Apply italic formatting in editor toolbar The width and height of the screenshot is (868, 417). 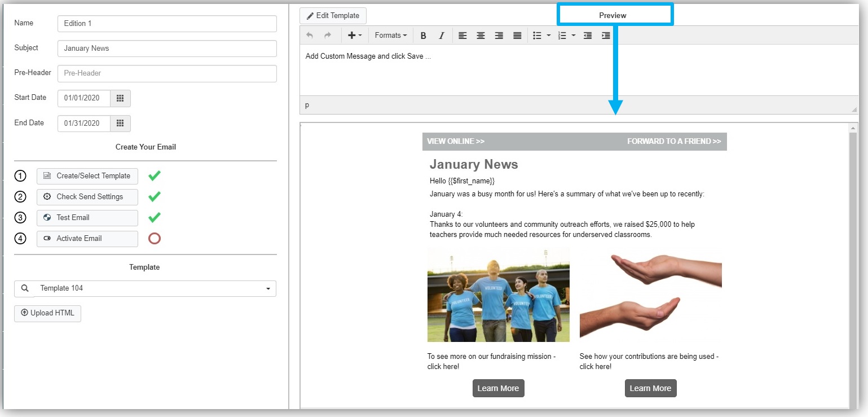click(x=442, y=36)
